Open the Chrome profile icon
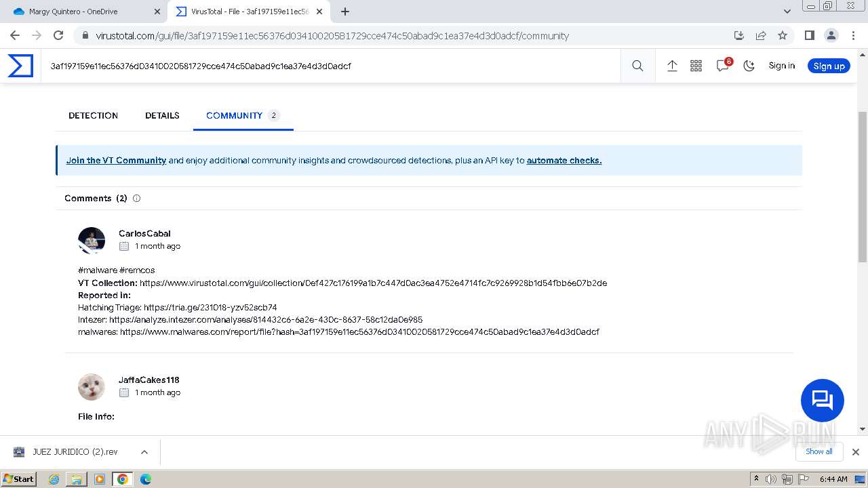This screenshot has height=488, width=868. click(831, 35)
